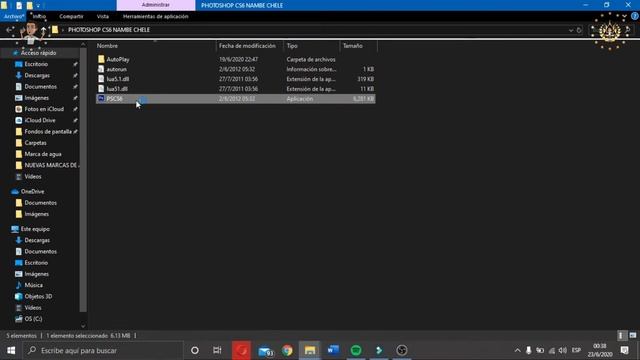The height and width of the screenshot is (360, 640).
Task: Click navigation pane scroll-up arrow
Action: point(83,44)
